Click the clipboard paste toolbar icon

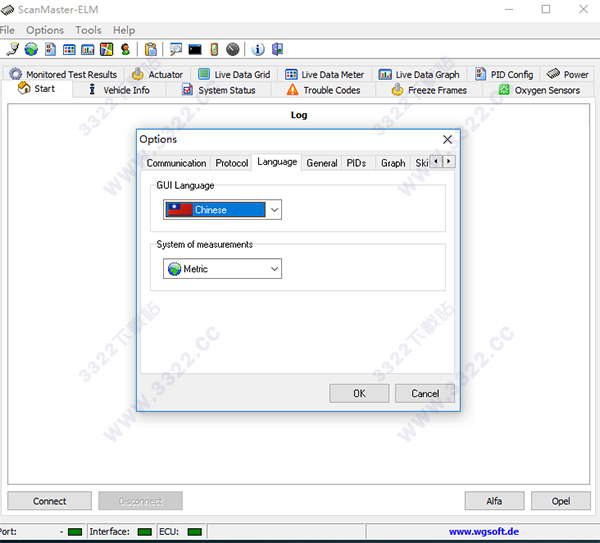click(x=151, y=49)
